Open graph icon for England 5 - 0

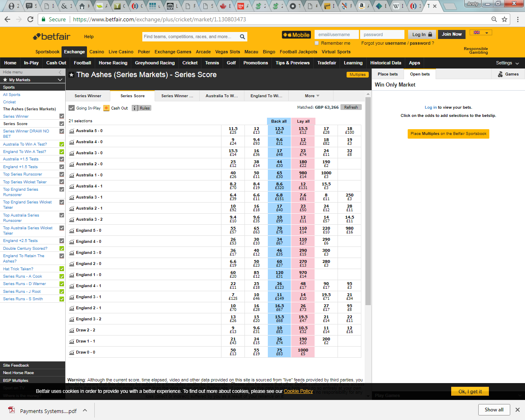72,231
